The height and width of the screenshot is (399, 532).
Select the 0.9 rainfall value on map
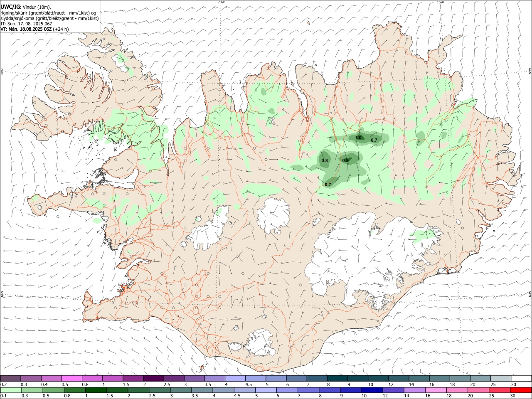click(x=345, y=160)
